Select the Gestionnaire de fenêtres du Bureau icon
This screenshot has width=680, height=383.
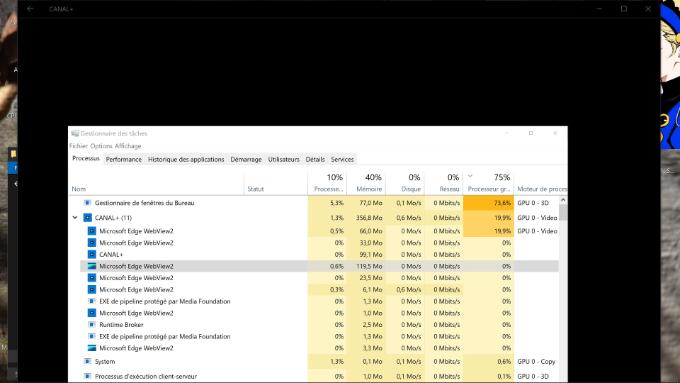click(x=88, y=203)
